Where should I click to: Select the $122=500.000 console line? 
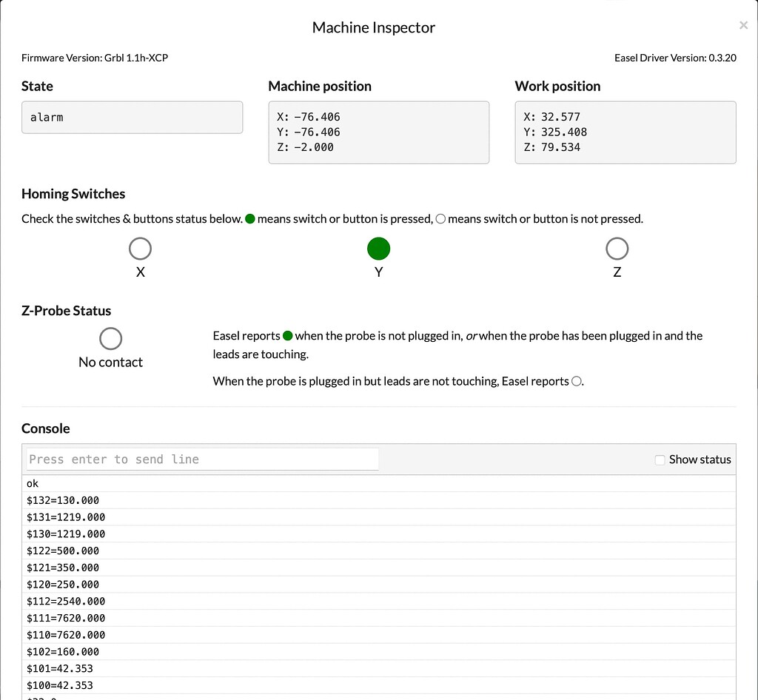[x=63, y=551]
